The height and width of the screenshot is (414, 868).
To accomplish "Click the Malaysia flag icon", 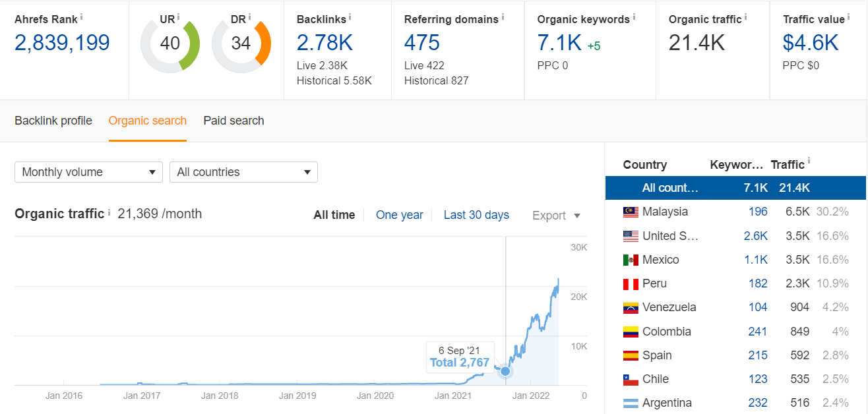I will tap(631, 212).
